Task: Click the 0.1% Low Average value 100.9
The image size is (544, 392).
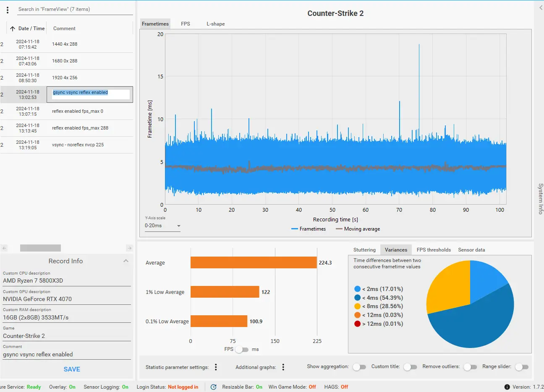Action: (256, 322)
